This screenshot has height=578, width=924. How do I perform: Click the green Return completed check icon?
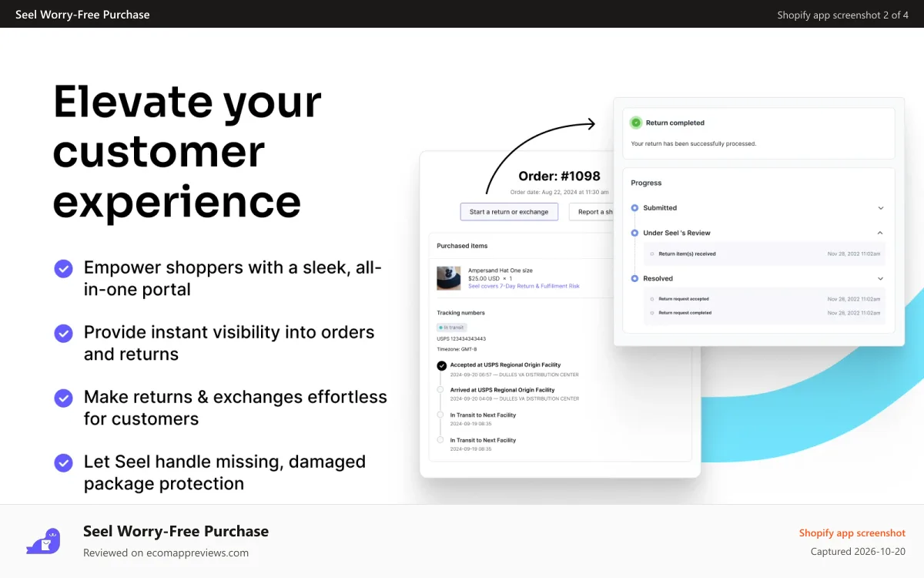[636, 123]
